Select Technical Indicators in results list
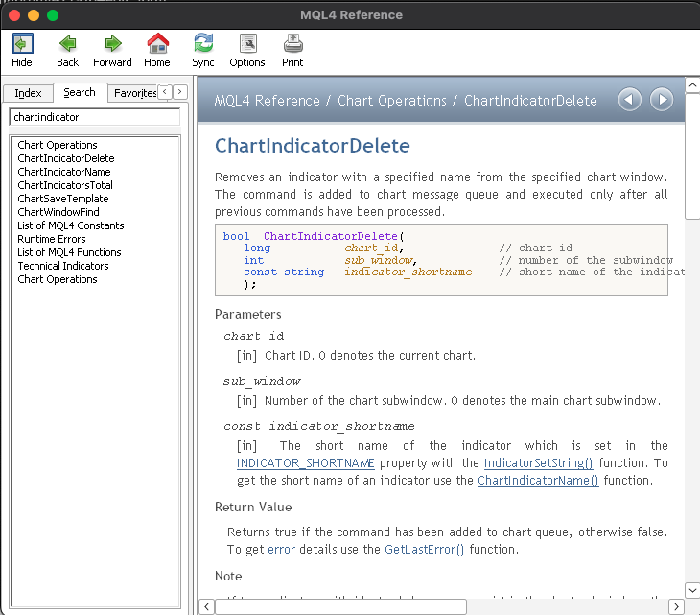The image size is (700, 615). [63, 266]
